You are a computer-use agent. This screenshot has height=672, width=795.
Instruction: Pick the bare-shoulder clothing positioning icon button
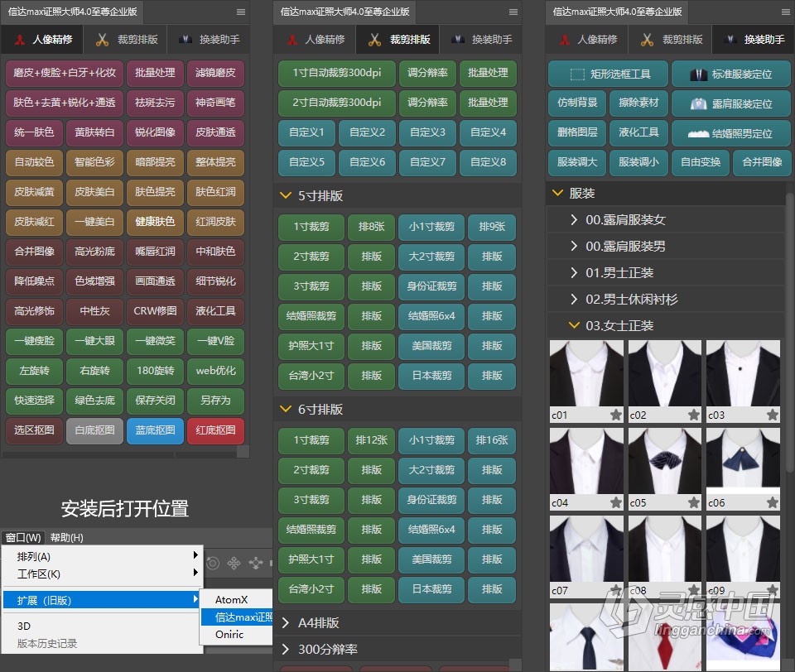click(730, 104)
